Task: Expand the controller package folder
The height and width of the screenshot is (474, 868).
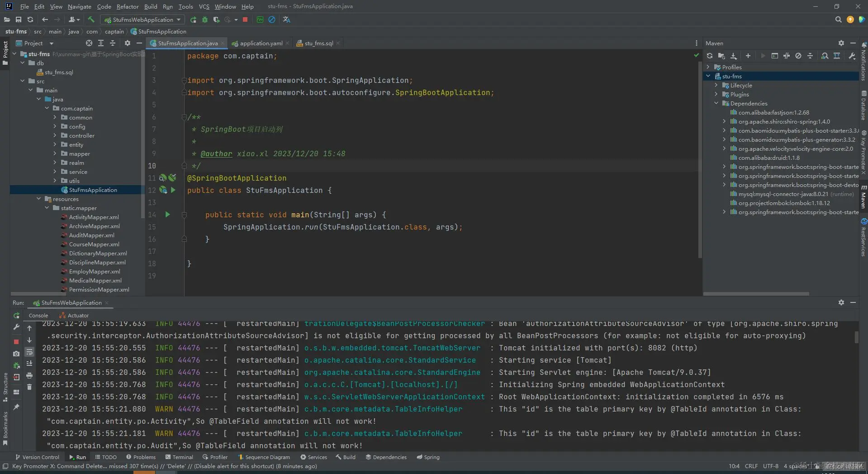Action: (55, 135)
